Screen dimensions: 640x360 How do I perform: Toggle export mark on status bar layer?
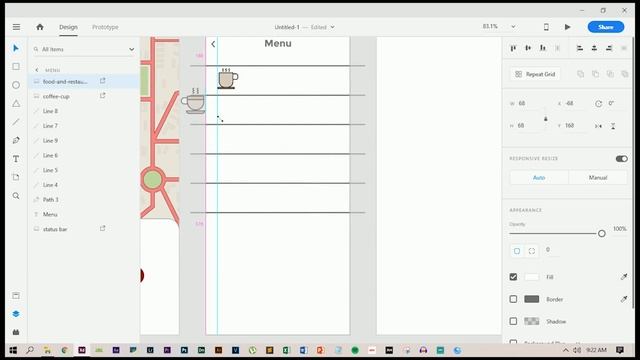tap(103, 228)
